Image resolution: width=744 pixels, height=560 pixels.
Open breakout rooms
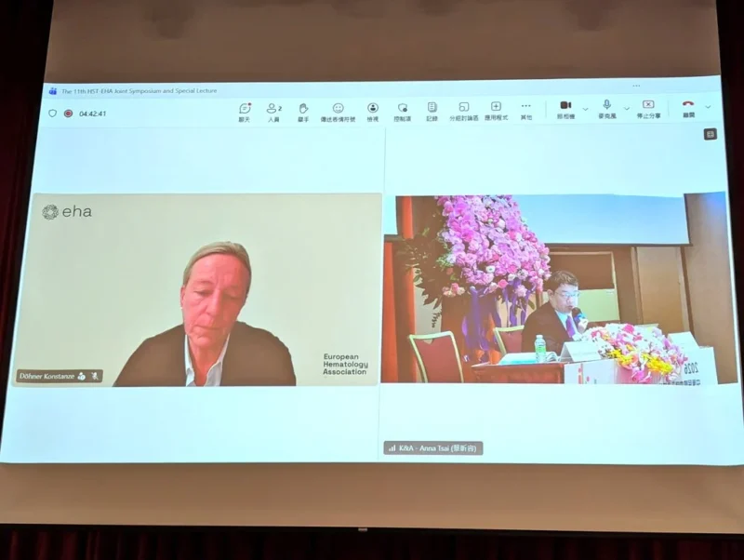[x=464, y=110]
